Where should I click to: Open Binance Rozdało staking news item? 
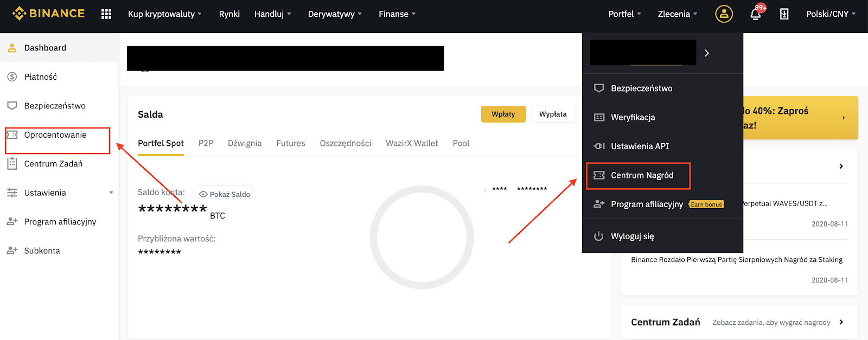pos(737,260)
